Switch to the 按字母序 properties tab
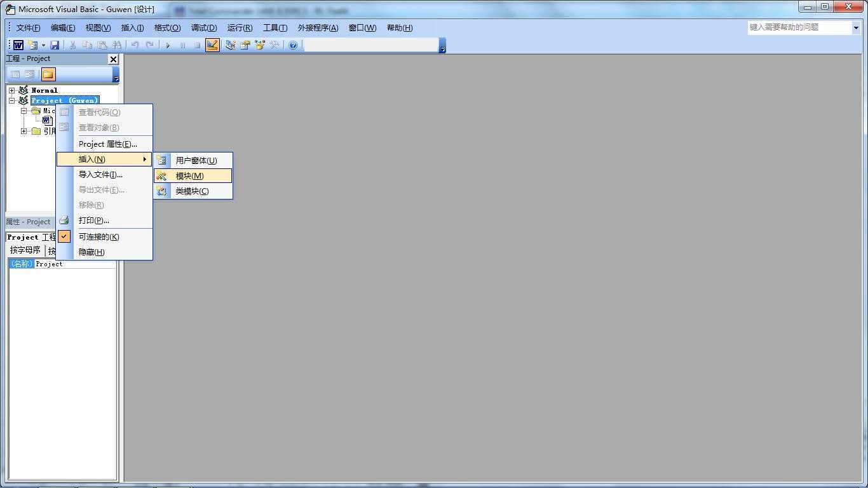The height and width of the screenshot is (488, 868). point(25,250)
